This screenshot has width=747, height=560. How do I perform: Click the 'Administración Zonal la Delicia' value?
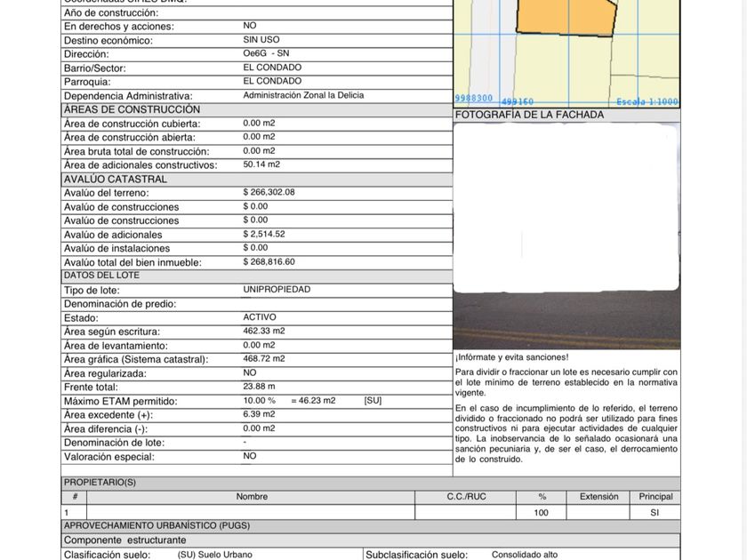[303, 95]
